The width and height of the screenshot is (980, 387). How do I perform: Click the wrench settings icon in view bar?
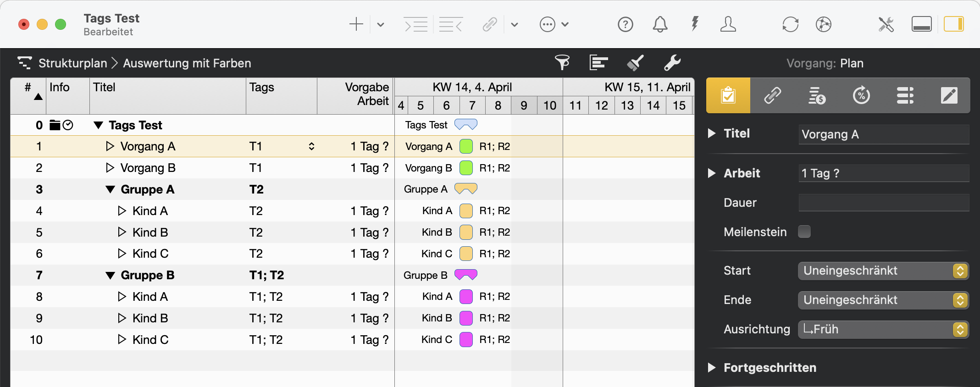pos(672,62)
